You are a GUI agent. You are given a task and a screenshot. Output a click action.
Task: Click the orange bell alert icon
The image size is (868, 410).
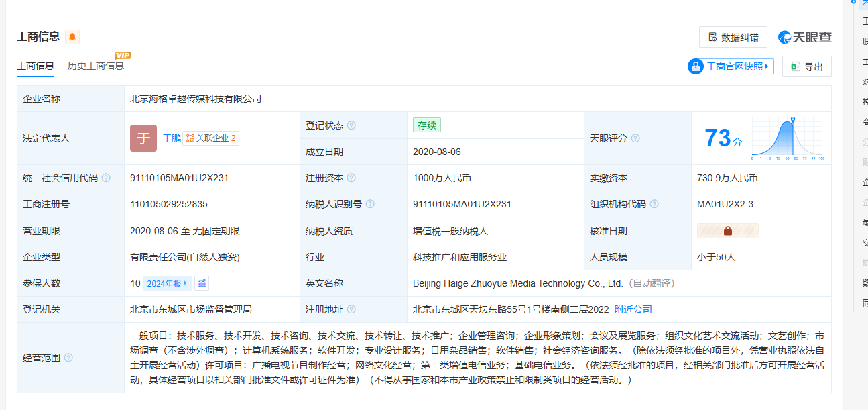[x=72, y=37]
